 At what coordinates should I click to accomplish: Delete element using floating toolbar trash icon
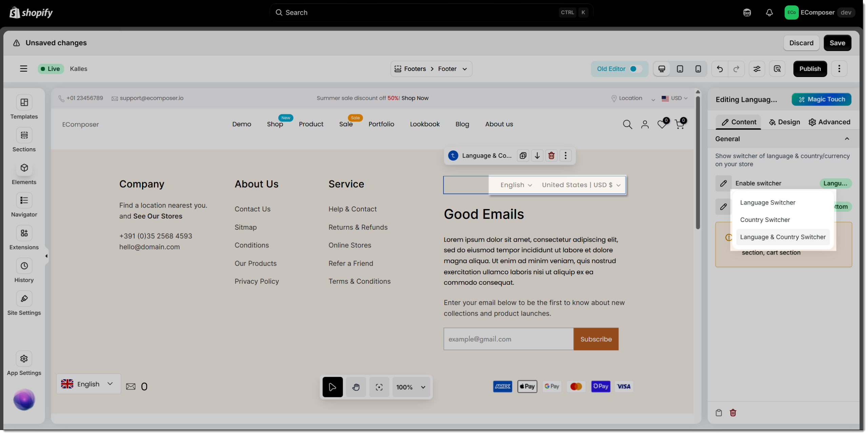coord(551,156)
